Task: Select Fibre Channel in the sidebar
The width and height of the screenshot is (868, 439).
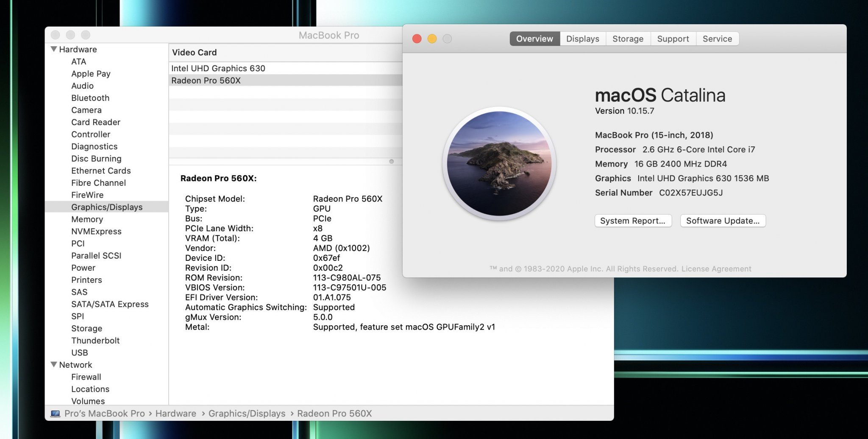Action: point(98,183)
